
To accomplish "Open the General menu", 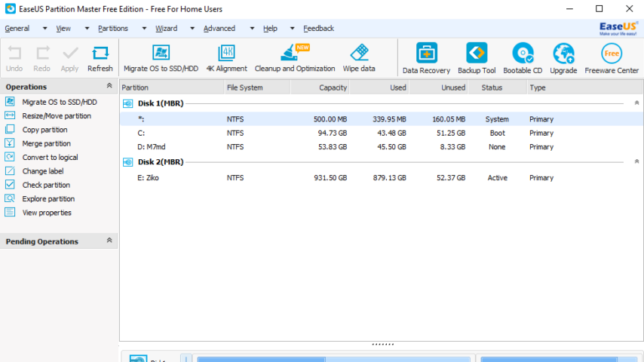I will click(17, 29).
